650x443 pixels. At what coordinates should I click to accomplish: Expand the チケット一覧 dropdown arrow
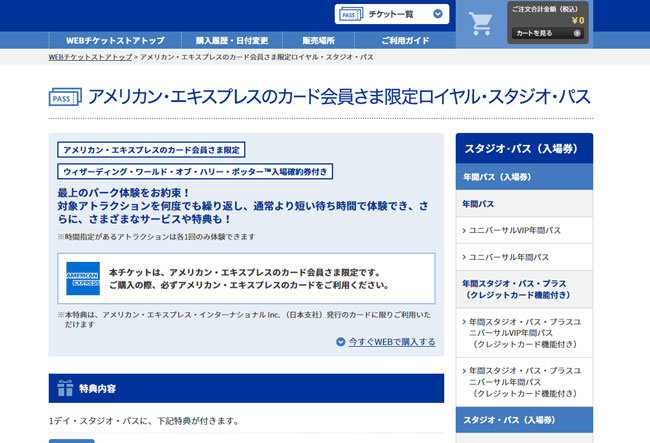point(438,14)
